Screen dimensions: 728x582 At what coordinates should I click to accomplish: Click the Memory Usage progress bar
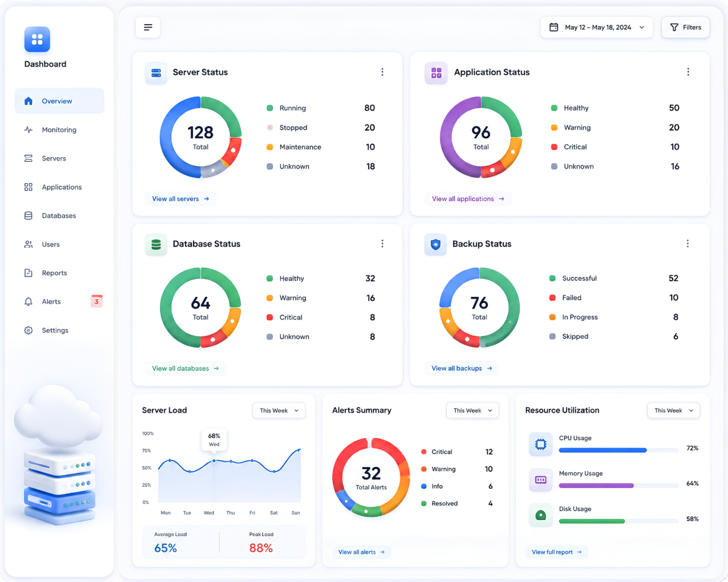coord(619,486)
